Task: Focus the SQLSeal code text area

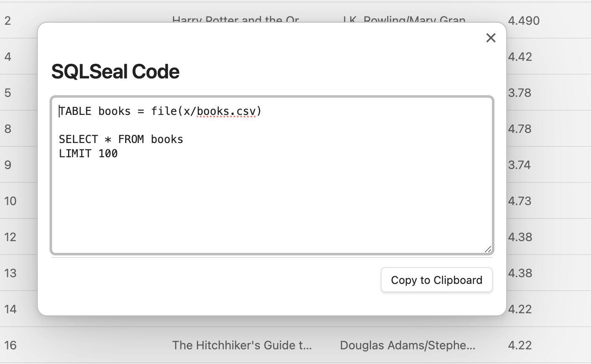Action: click(272, 175)
